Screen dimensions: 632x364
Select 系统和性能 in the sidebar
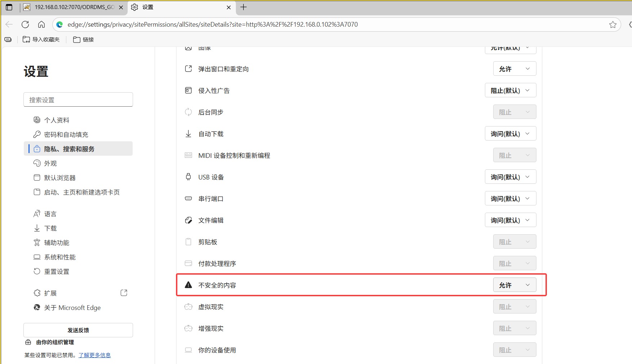[x=60, y=257]
